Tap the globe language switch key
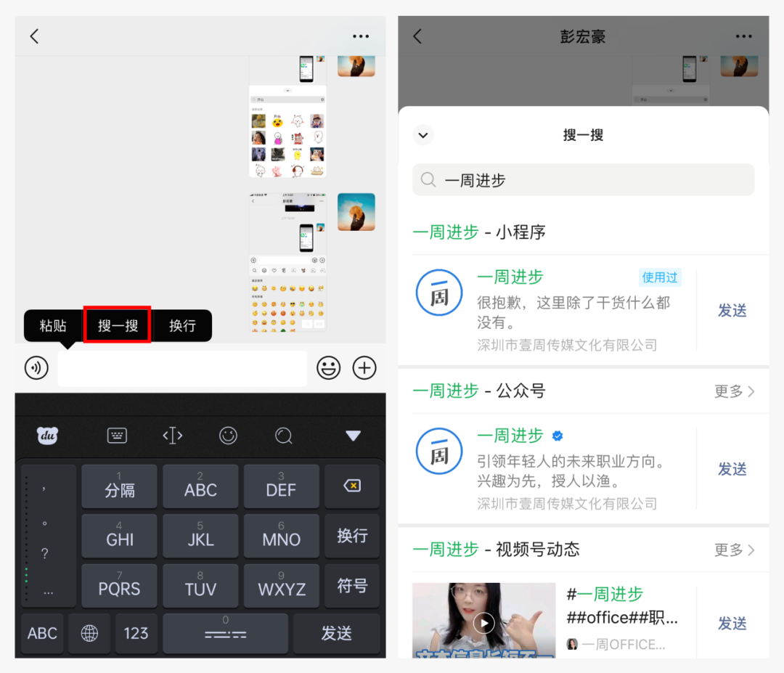Viewport: 784px width, 673px height. 89,634
